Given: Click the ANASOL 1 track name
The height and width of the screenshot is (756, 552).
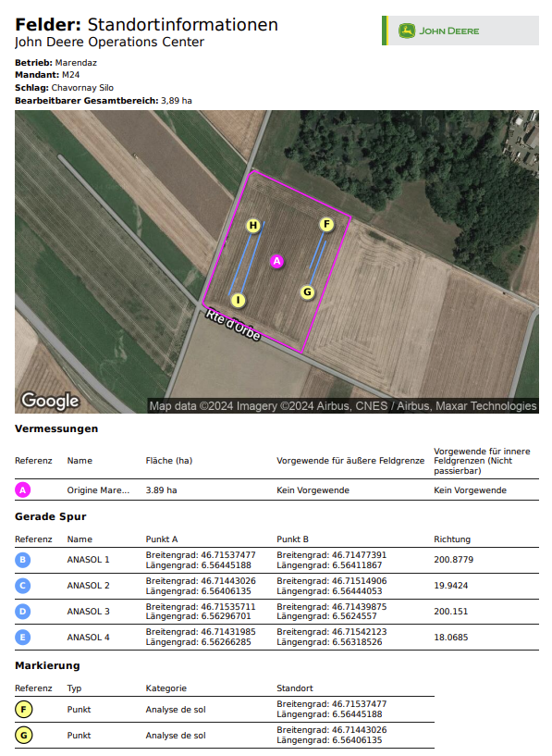Looking at the screenshot, I should point(88,560).
